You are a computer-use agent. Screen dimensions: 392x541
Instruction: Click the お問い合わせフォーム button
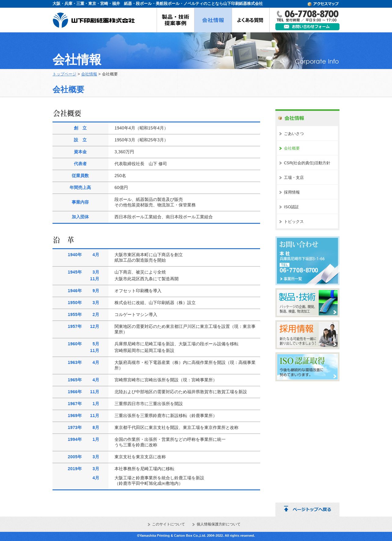coord(307,27)
